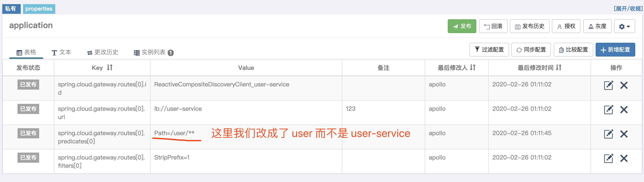Screen dimensions: 644x182
Task: Select the 已发布 status badge of first row
Action: point(28,85)
